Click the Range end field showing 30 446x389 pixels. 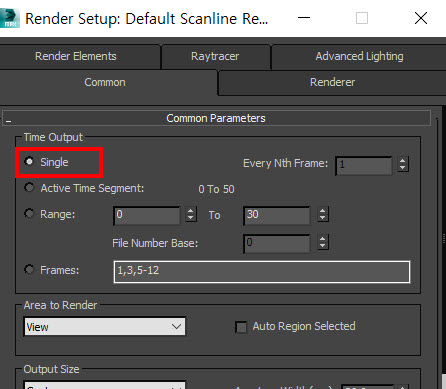[277, 215]
